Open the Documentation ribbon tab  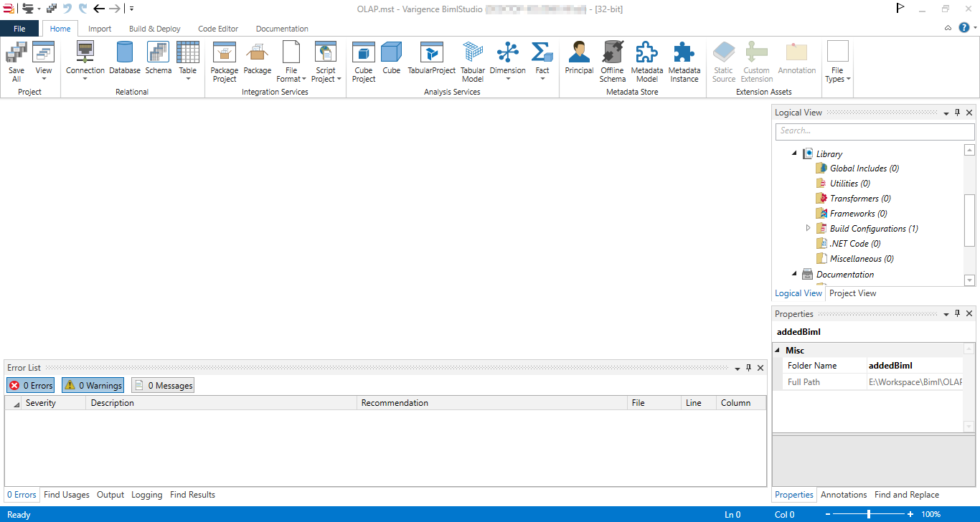tap(282, 29)
